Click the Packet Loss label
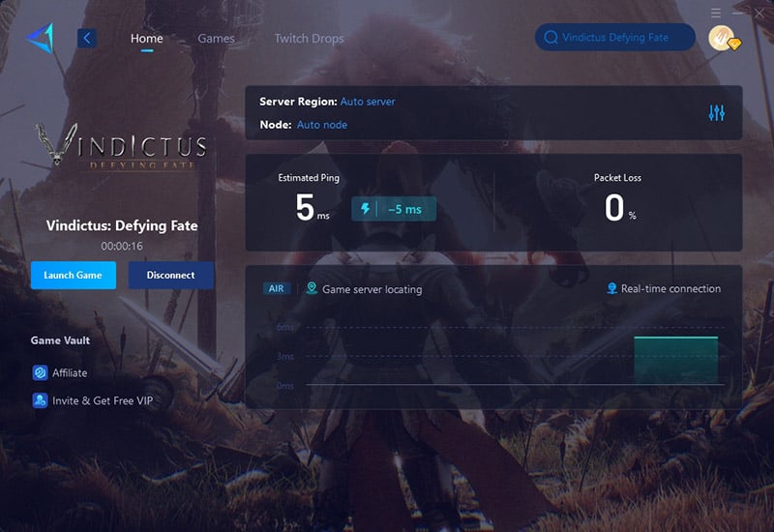This screenshot has width=774, height=532. coord(617,178)
